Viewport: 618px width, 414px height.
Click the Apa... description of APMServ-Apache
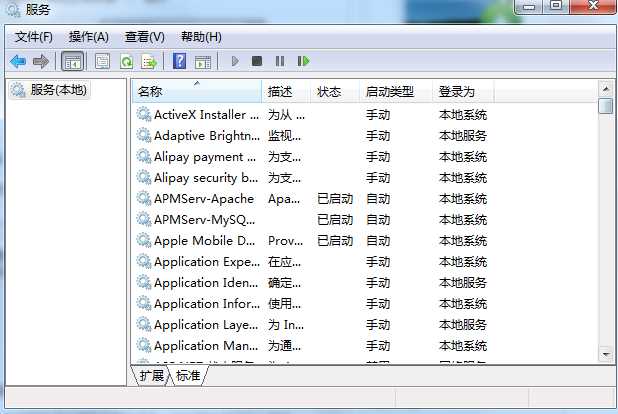(x=284, y=199)
